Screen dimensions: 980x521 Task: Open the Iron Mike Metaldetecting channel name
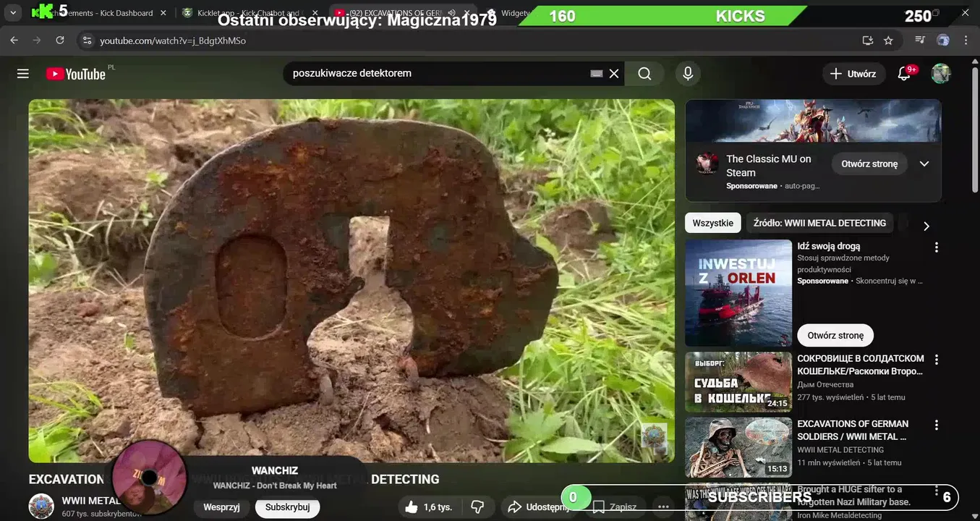(840, 515)
